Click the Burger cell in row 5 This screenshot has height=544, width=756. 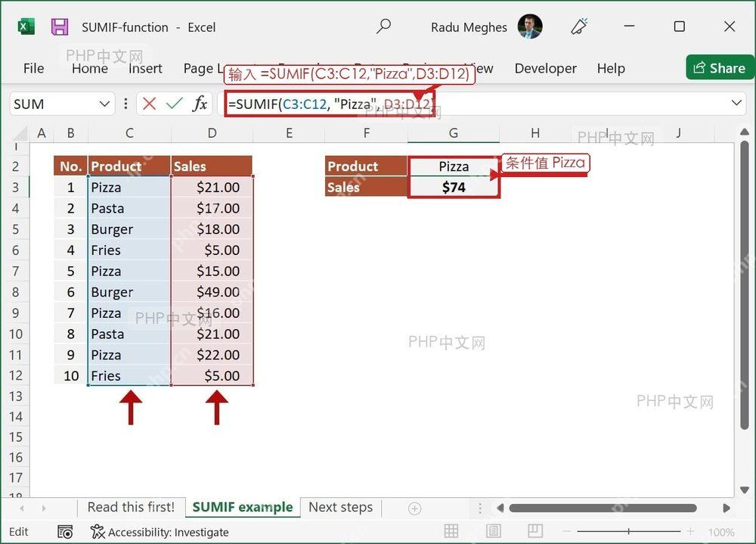point(129,229)
